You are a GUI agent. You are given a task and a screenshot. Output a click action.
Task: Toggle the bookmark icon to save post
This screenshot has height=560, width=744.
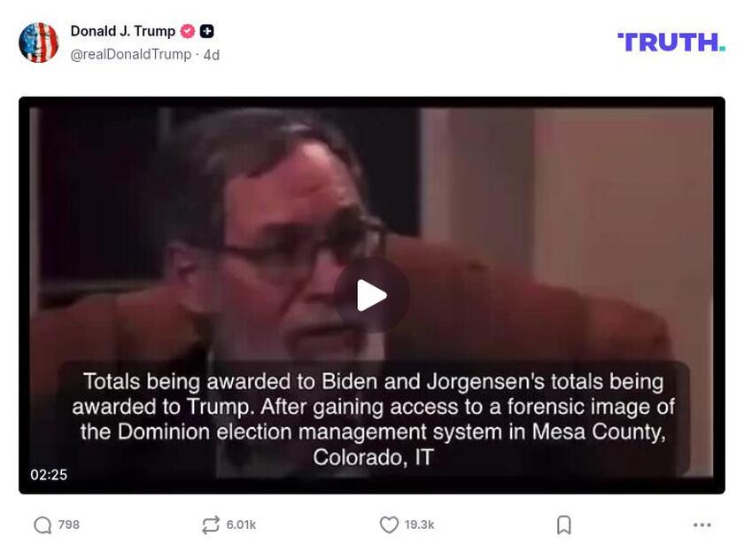pyautogui.click(x=563, y=525)
